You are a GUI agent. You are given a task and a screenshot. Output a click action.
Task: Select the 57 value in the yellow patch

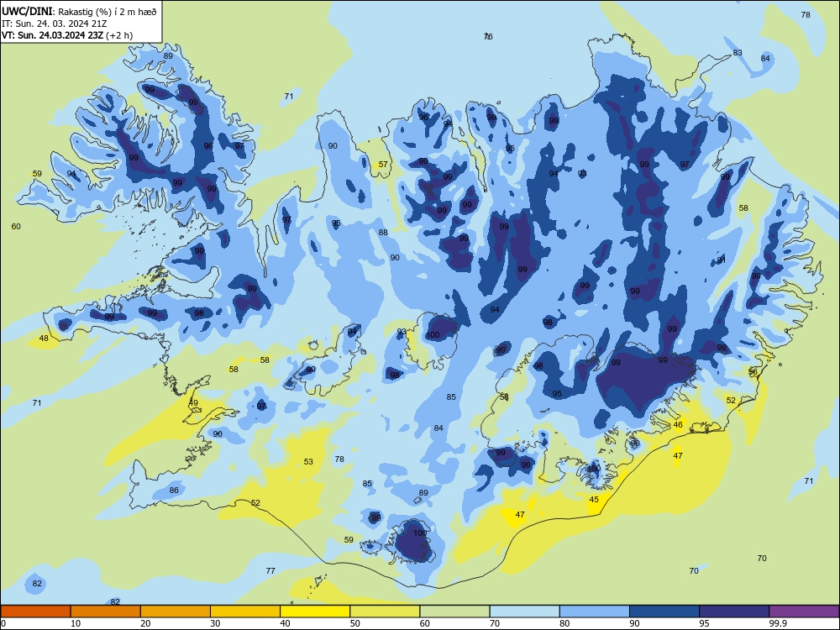(383, 165)
